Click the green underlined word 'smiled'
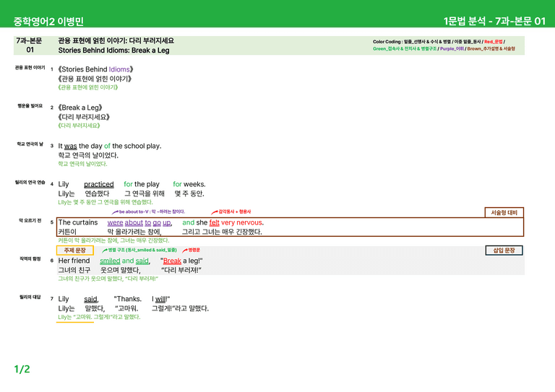 coord(110,261)
